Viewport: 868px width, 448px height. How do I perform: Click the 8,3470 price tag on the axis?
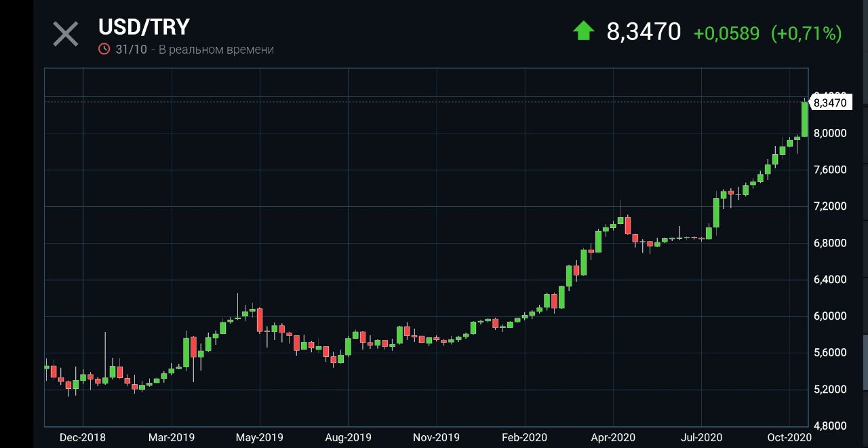pyautogui.click(x=829, y=102)
